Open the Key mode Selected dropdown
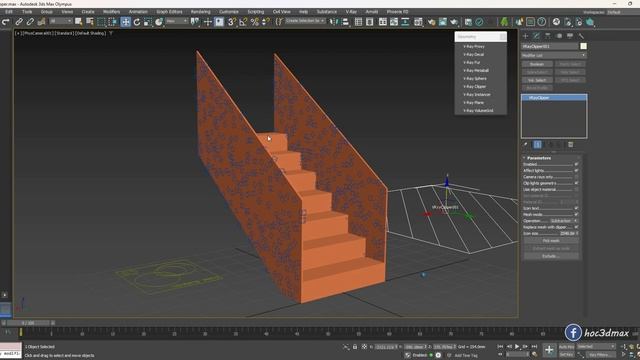The height and width of the screenshot is (360, 640). click(596, 347)
